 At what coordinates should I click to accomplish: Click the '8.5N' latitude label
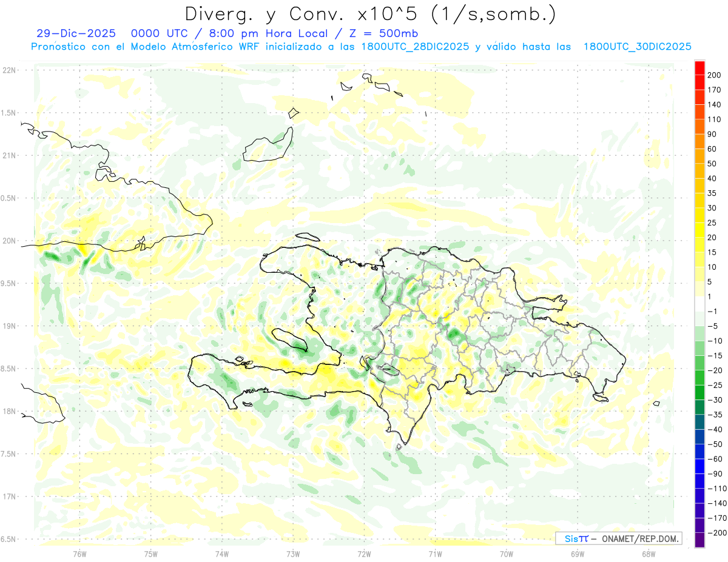(x=8, y=369)
